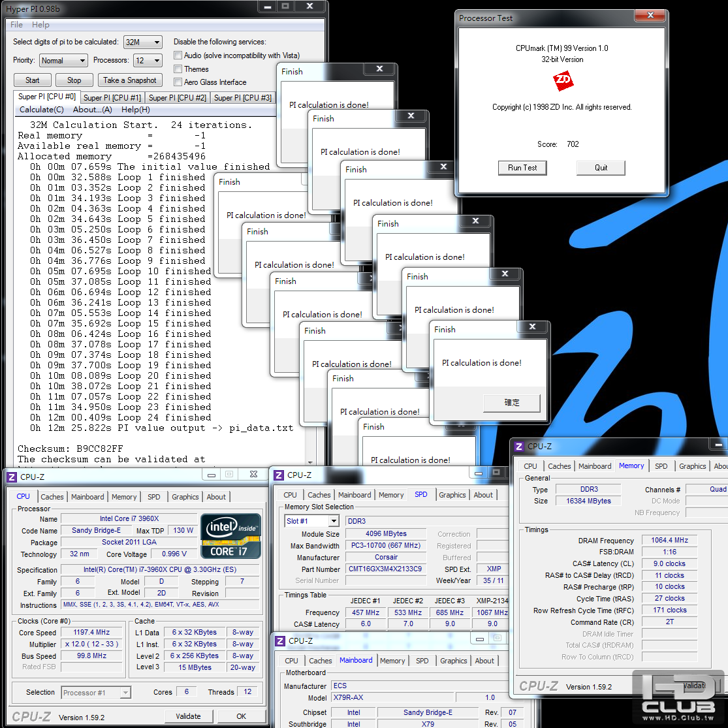The image size is (728, 728).
Task: Click Validate in the CPU-Z CPU window
Action: [x=188, y=716]
